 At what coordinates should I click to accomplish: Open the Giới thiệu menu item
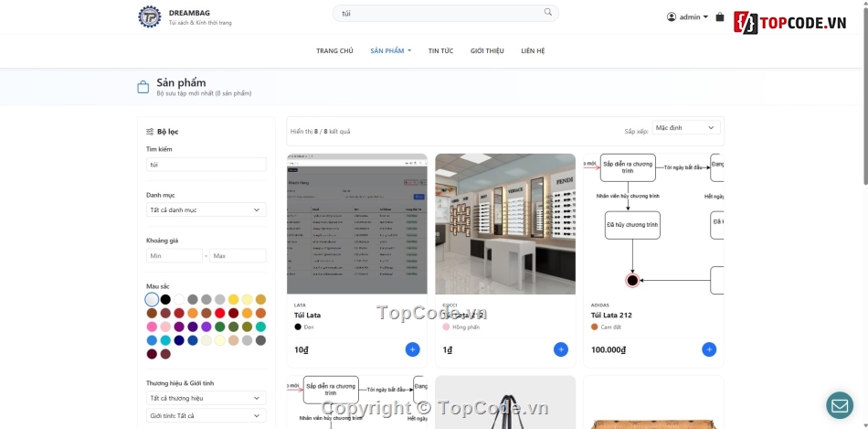pyautogui.click(x=487, y=51)
